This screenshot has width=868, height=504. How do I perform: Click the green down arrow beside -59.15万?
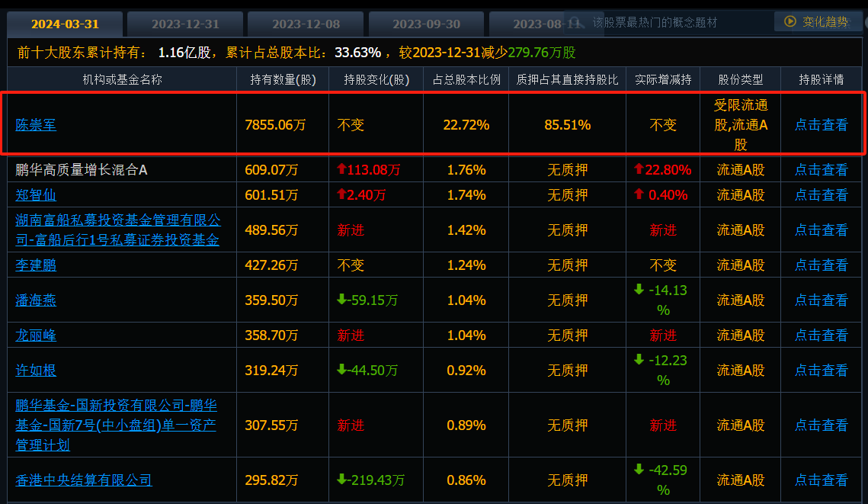pyautogui.click(x=341, y=299)
